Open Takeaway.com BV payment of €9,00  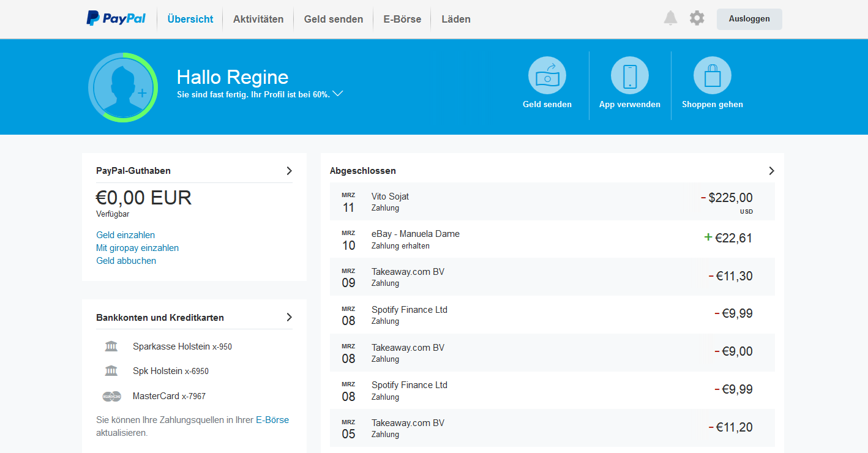[x=552, y=353]
